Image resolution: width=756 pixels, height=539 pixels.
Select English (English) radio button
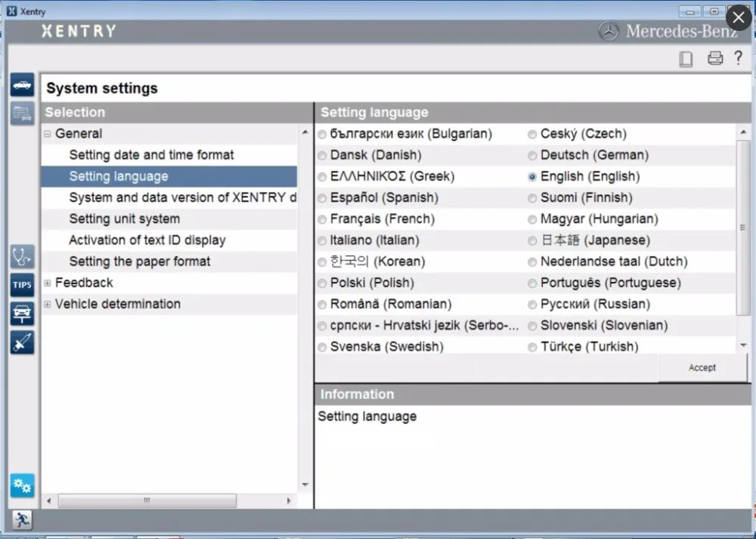532,177
